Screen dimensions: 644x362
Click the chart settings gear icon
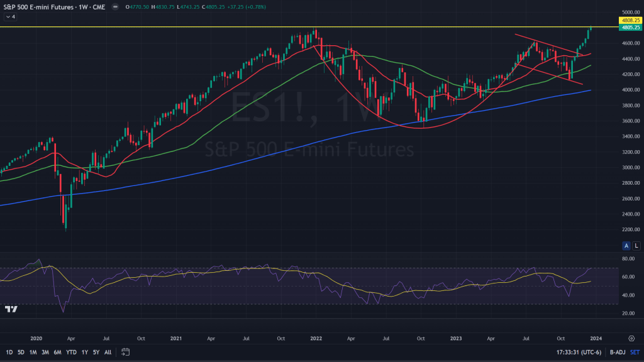coord(631,337)
